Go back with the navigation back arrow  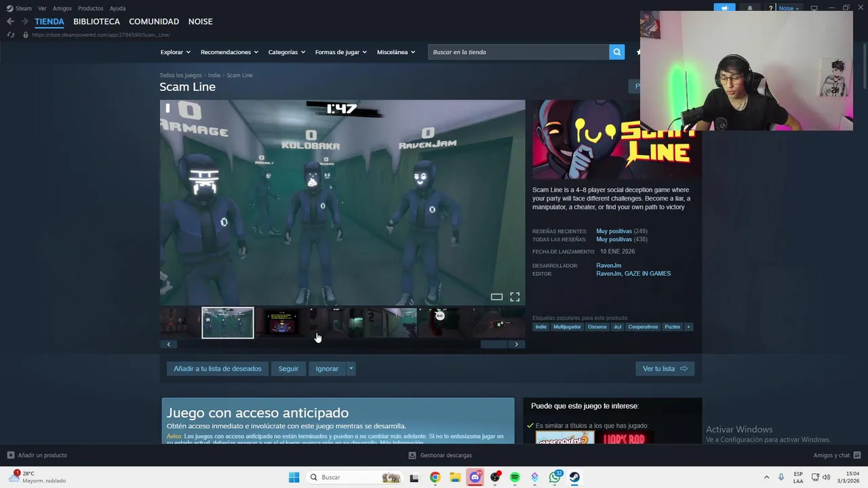[10, 22]
